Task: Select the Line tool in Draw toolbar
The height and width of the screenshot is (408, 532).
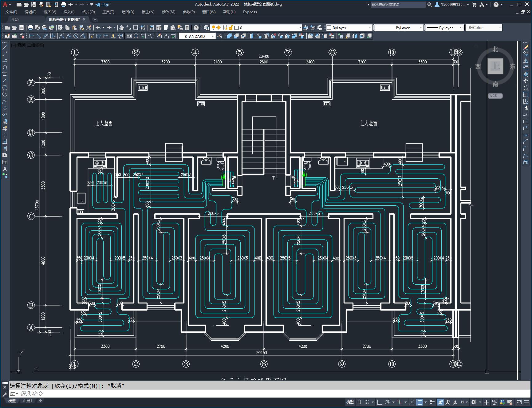Action: (x=5, y=47)
